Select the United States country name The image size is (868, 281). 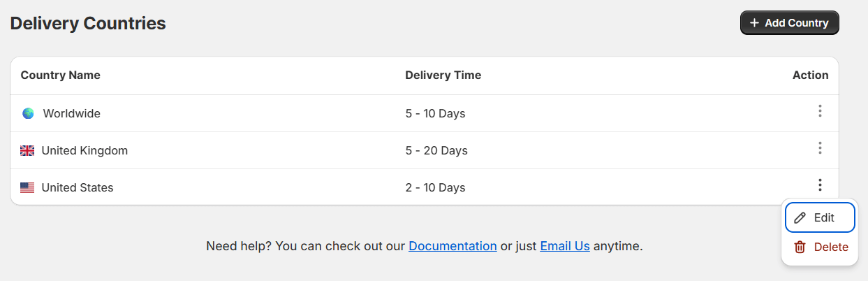click(78, 187)
